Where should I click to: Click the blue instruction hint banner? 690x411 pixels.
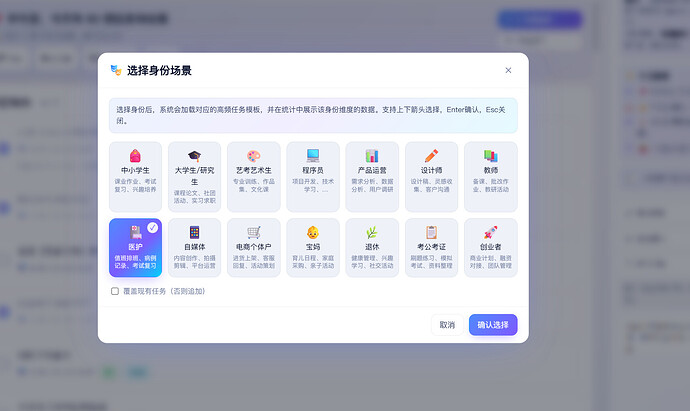[313, 115]
